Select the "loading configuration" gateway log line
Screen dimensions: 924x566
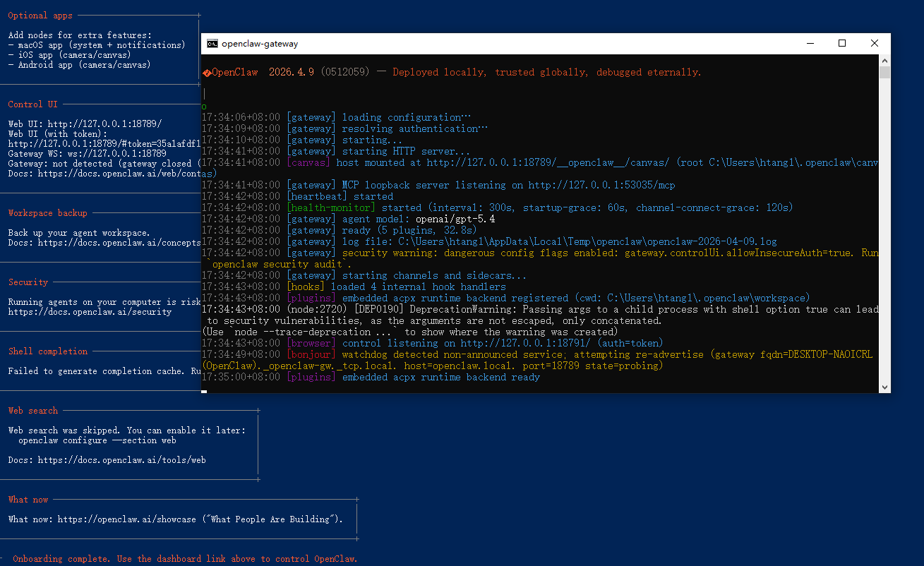pos(336,117)
